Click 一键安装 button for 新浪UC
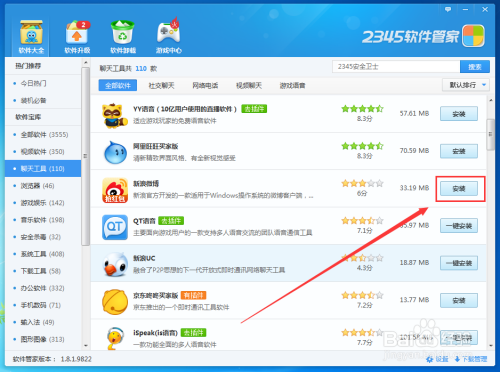 (459, 263)
